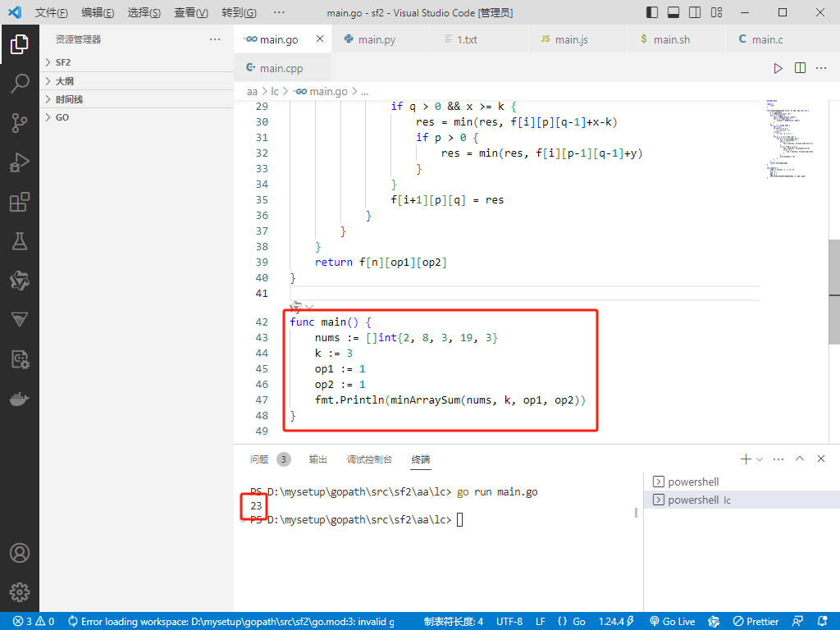Click the Error loading workspace status message
The image size is (840, 630).
click(231, 622)
